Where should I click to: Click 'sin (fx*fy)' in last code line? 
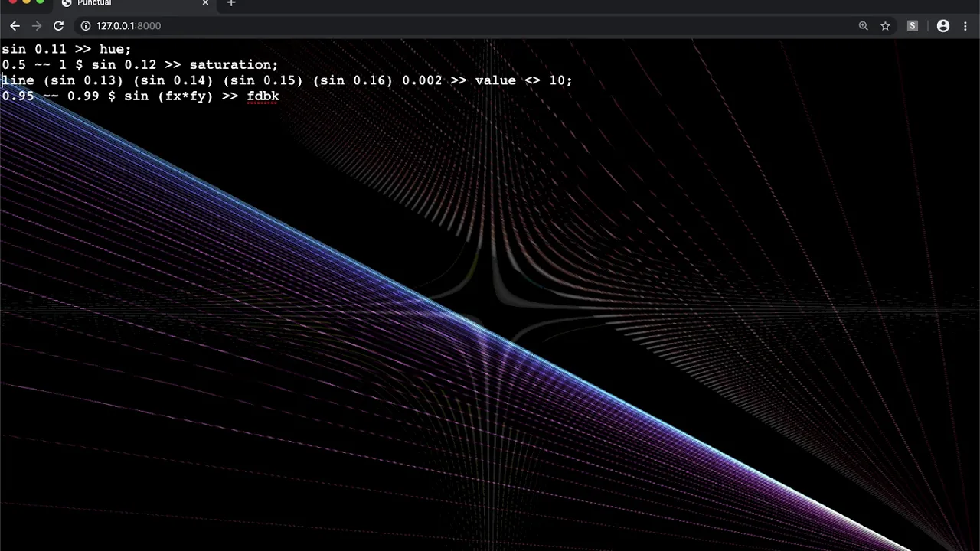click(x=168, y=96)
